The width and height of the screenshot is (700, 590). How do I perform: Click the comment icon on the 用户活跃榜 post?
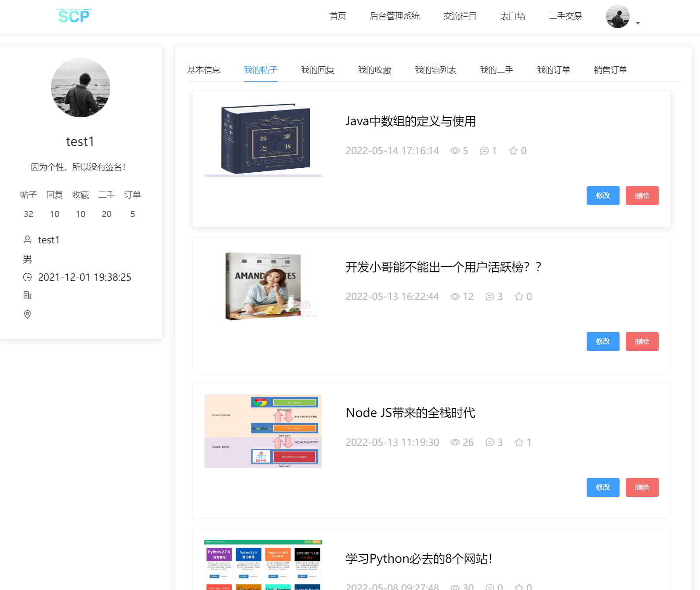[x=490, y=297]
